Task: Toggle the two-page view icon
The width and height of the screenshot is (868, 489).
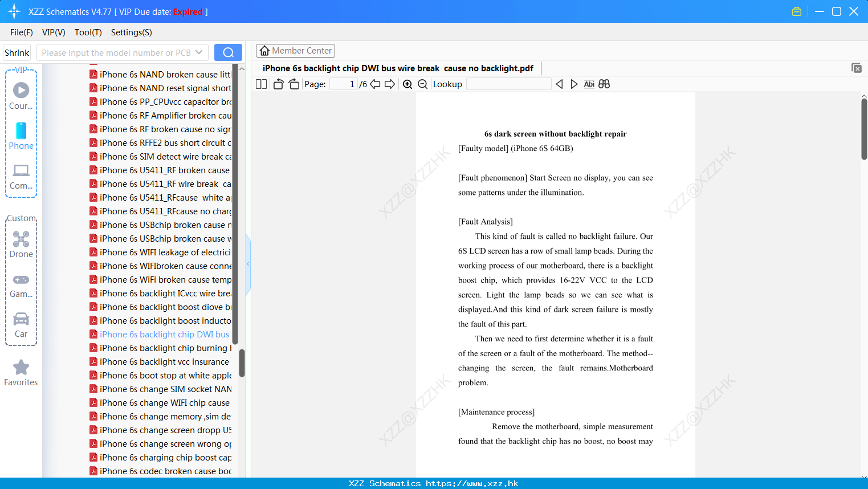Action: tap(262, 84)
